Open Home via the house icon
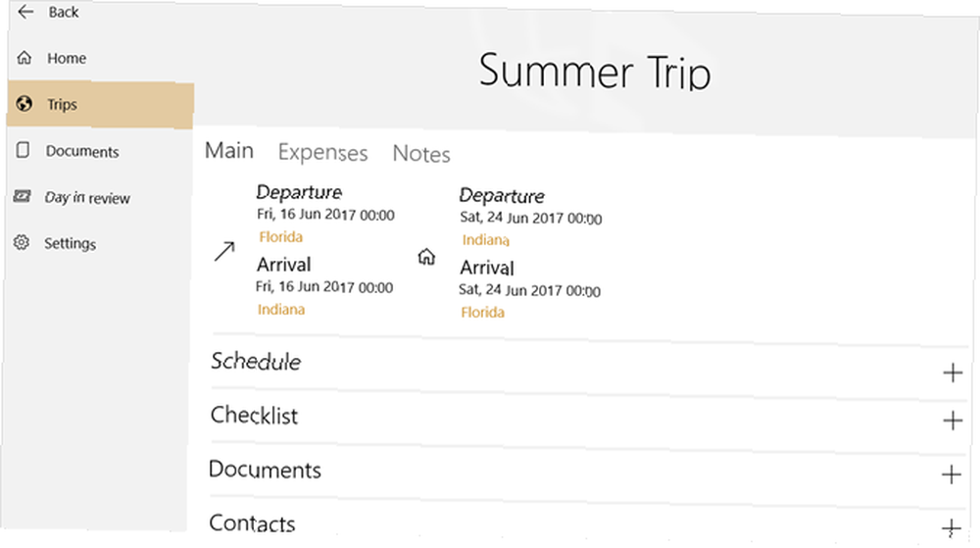980x548 pixels. [x=24, y=58]
